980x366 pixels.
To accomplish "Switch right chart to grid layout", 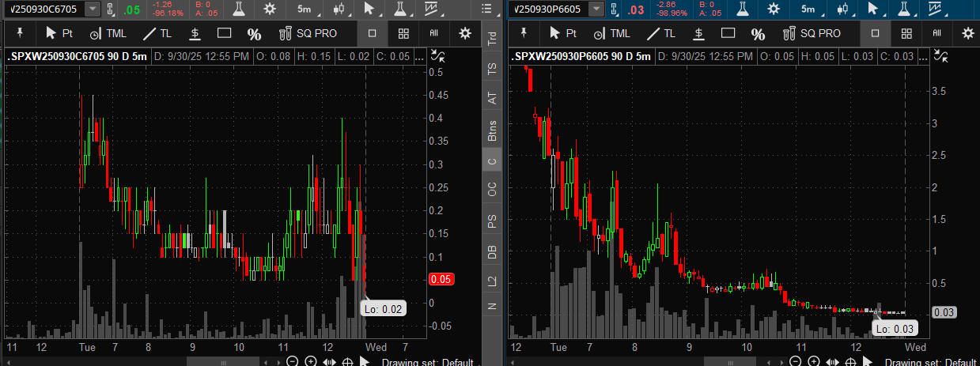I will pyautogui.click(x=906, y=33).
